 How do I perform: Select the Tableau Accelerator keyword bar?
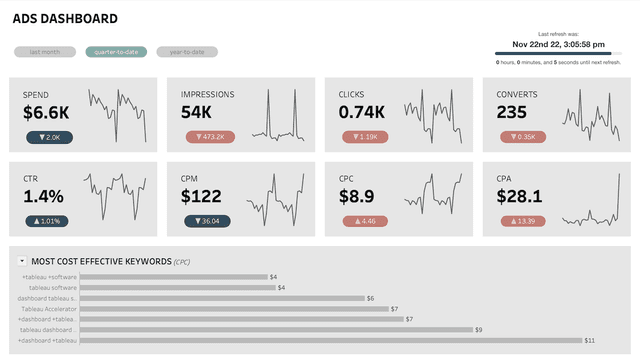click(234, 309)
